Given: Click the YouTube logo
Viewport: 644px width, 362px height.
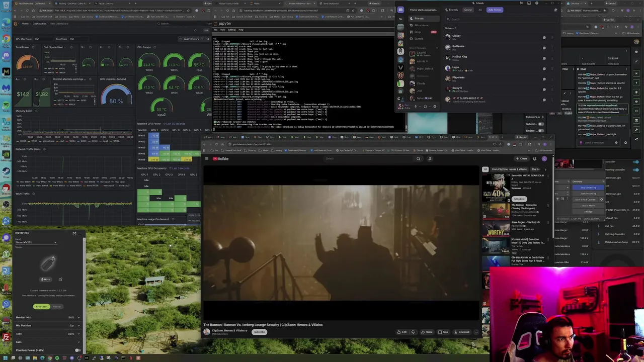Looking at the screenshot, I should [x=220, y=158].
